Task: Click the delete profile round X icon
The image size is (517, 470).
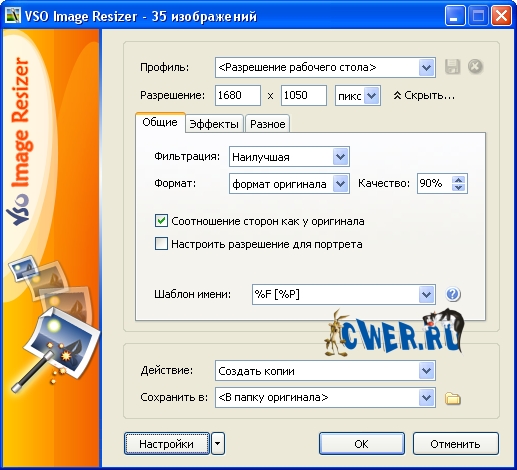Action: click(475, 66)
